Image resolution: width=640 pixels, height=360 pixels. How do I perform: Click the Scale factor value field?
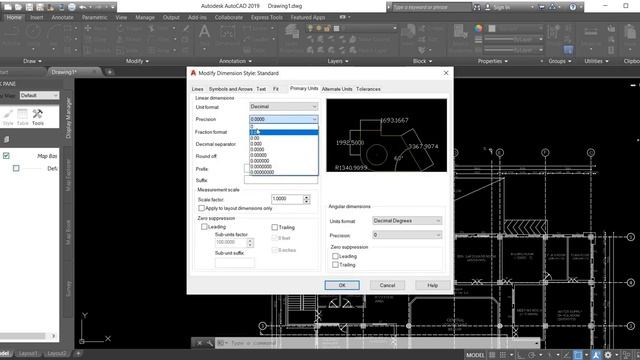click(287, 199)
